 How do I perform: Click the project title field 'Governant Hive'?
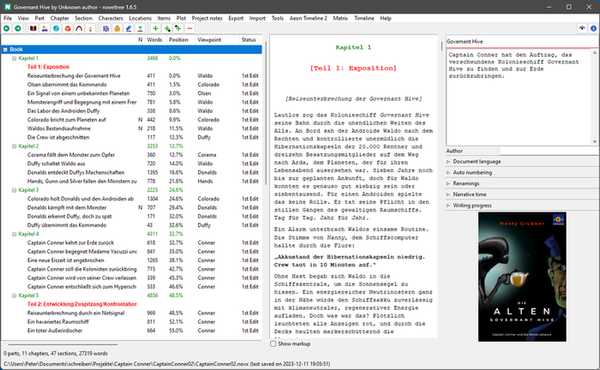click(522, 42)
